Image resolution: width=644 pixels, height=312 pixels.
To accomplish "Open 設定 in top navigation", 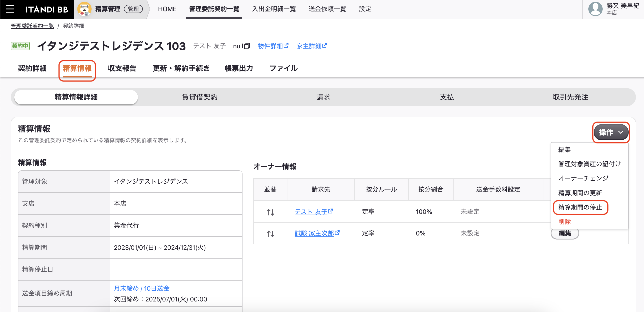I will click(365, 9).
